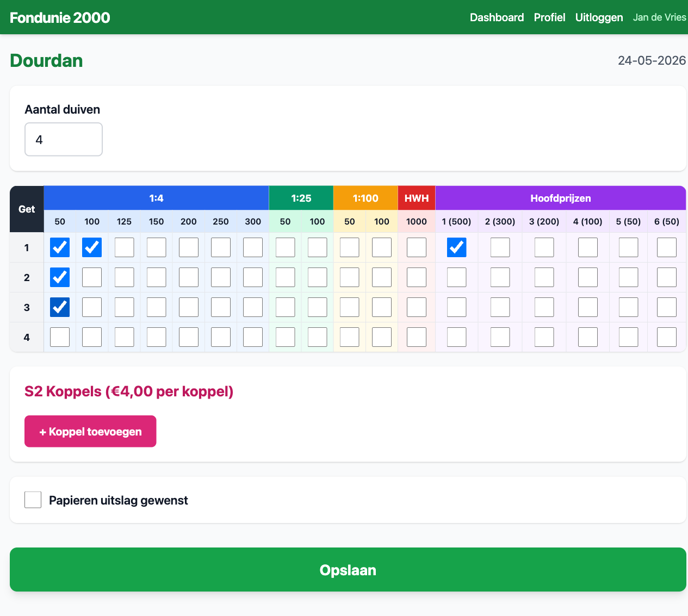Click the + Koppel toevoegen button

pyautogui.click(x=90, y=431)
